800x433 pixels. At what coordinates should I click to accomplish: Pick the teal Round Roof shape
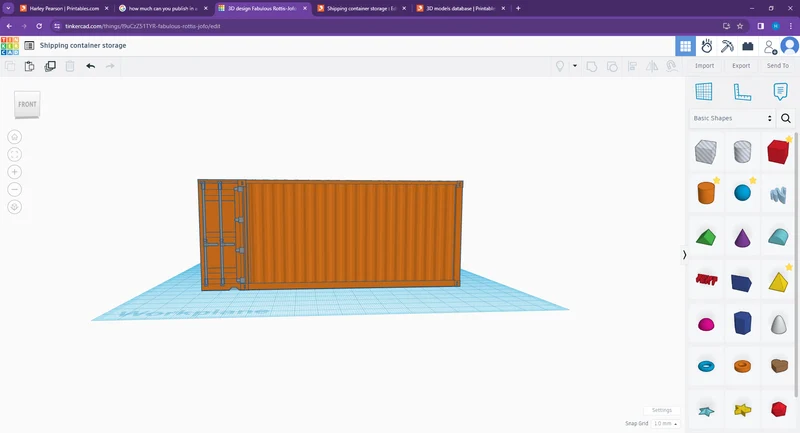pos(778,237)
